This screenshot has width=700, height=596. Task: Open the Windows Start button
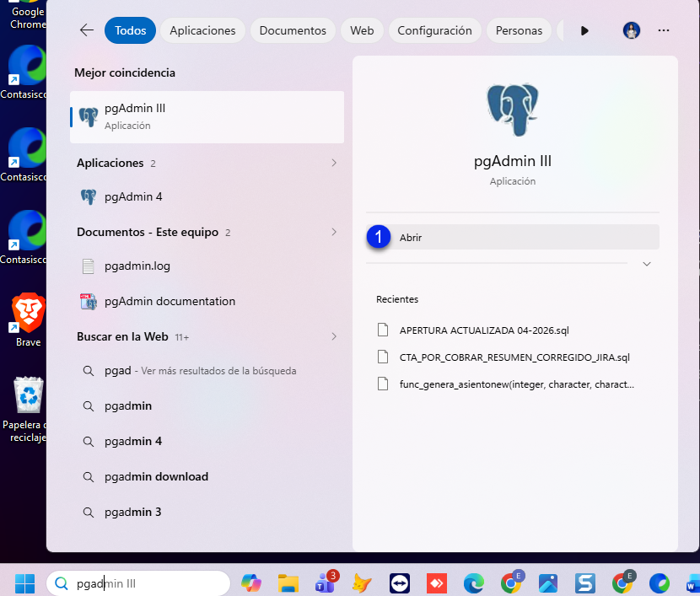[24, 583]
